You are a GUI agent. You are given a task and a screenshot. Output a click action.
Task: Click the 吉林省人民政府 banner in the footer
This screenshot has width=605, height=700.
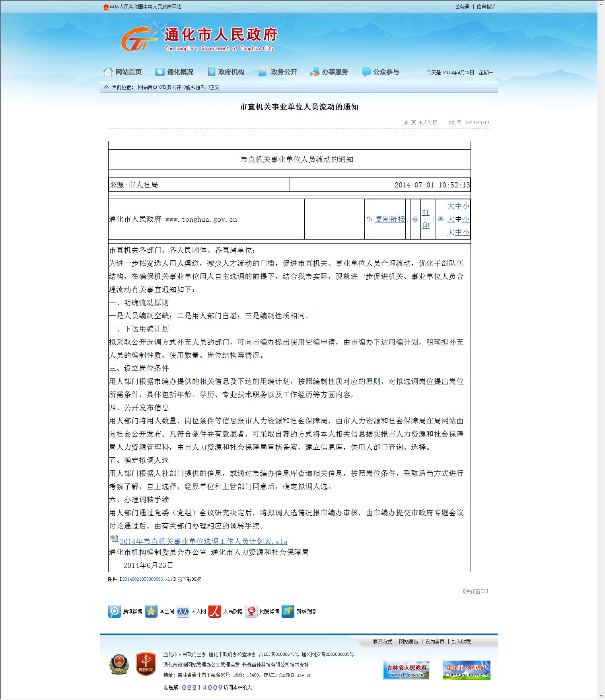click(x=406, y=670)
